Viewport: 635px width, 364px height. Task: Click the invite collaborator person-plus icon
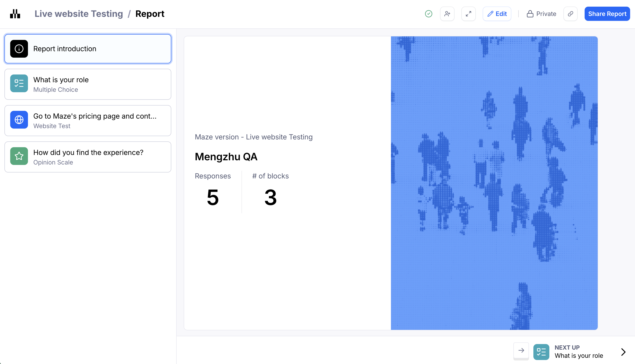click(x=447, y=14)
